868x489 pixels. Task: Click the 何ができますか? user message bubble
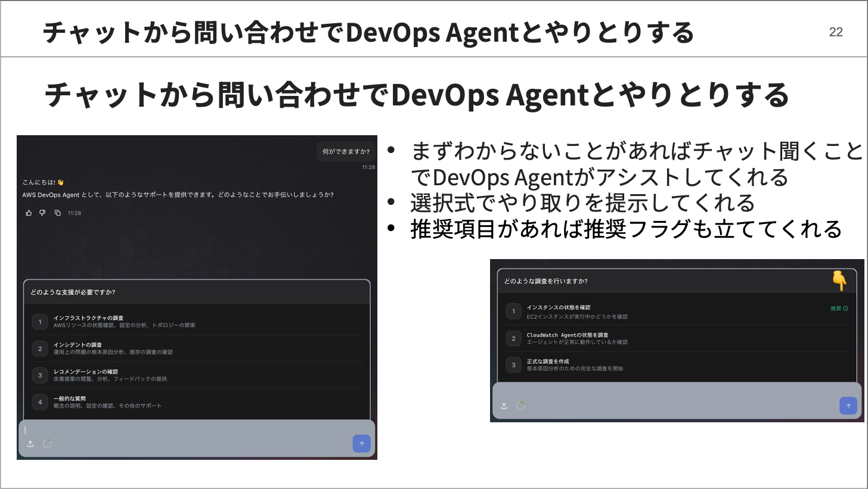[x=346, y=151]
